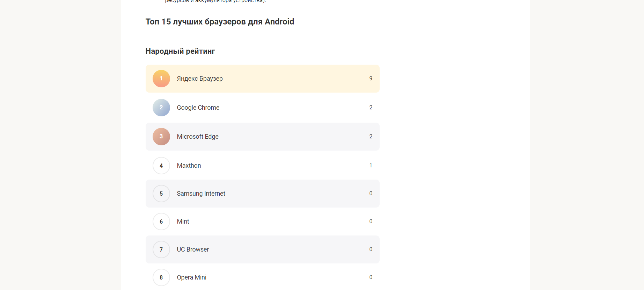
Task: Click the Народный рейтинг heading
Action: point(180,51)
